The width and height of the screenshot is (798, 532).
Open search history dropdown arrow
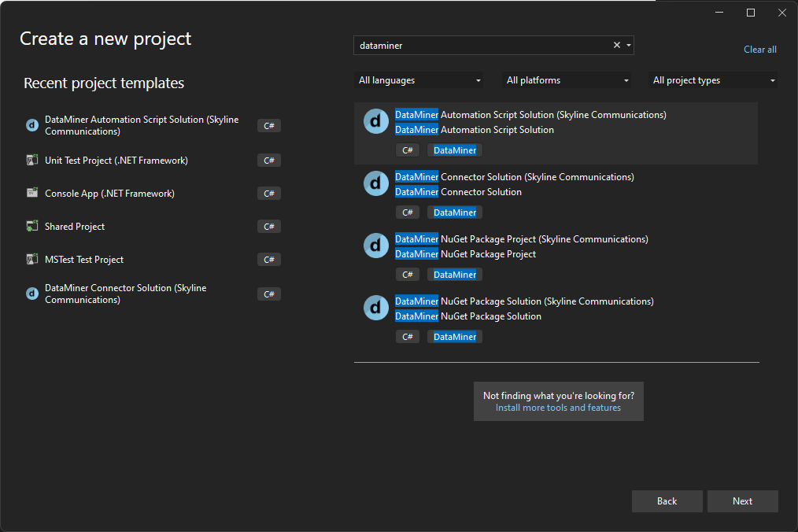pyautogui.click(x=629, y=46)
